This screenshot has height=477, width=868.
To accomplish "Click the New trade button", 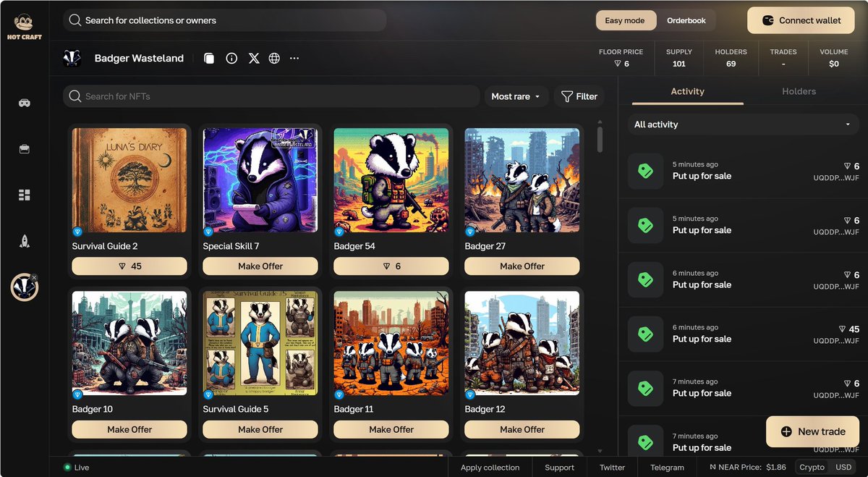I will [x=812, y=431].
